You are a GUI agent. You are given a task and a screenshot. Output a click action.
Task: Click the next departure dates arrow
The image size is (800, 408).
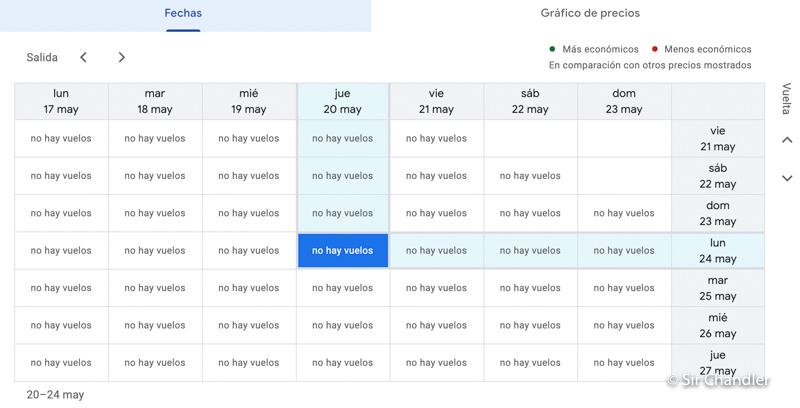tap(121, 58)
